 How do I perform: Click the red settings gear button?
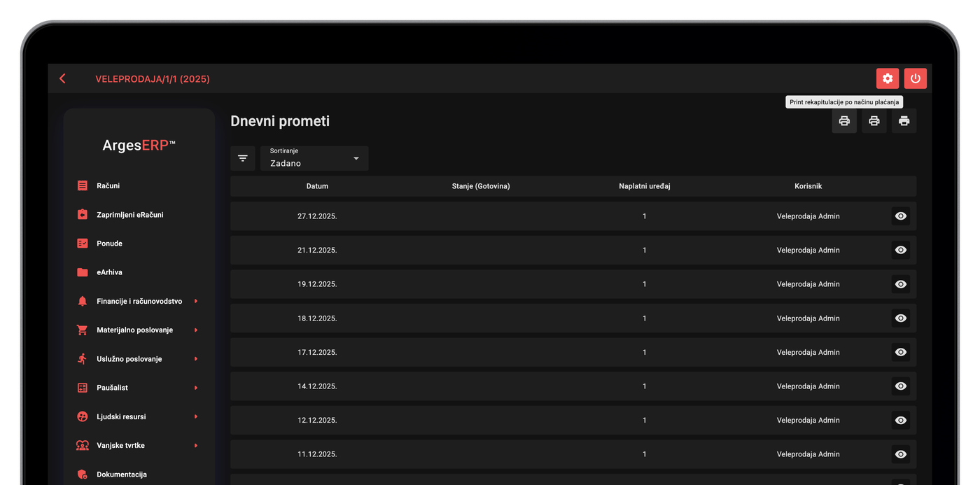[x=887, y=78]
